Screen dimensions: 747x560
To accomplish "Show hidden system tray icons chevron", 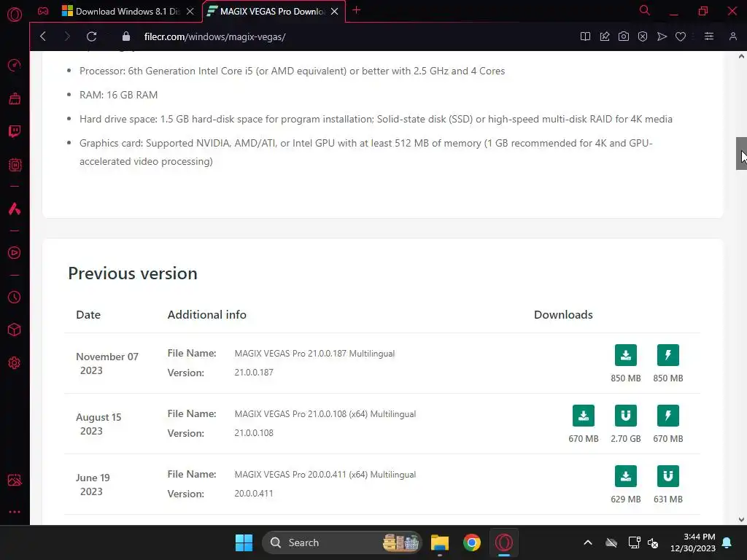I will pyautogui.click(x=588, y=542).
